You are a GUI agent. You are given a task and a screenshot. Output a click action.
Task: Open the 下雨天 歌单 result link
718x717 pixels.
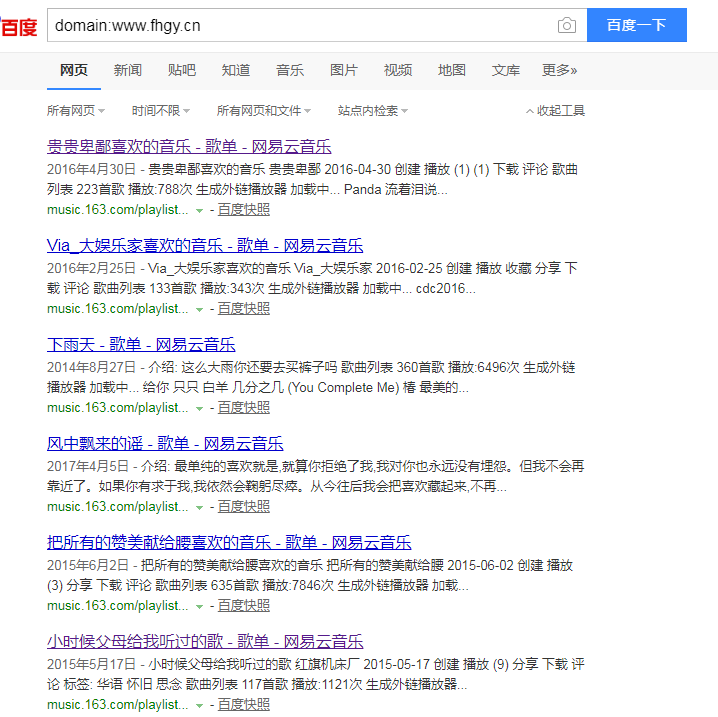(141, 344)
